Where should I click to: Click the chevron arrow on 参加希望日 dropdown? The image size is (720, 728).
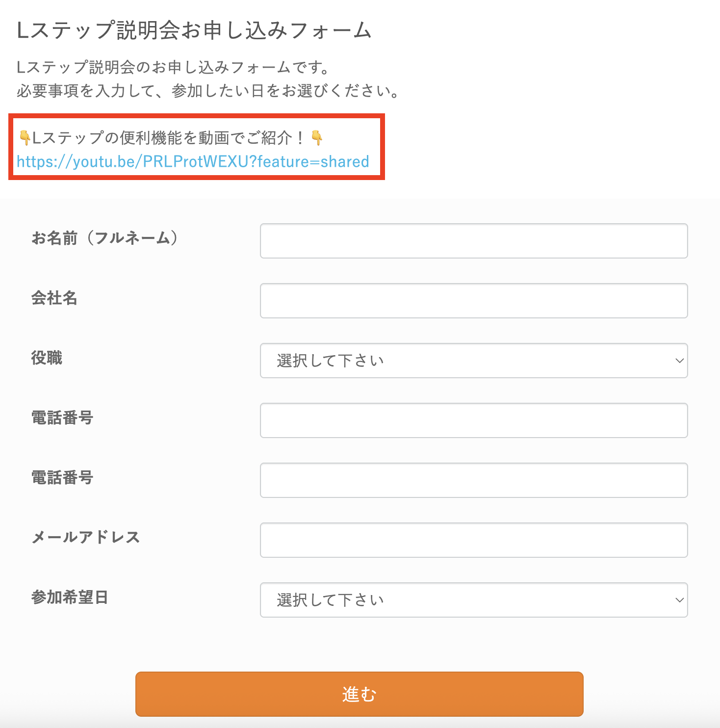click(x=679, y=600)
